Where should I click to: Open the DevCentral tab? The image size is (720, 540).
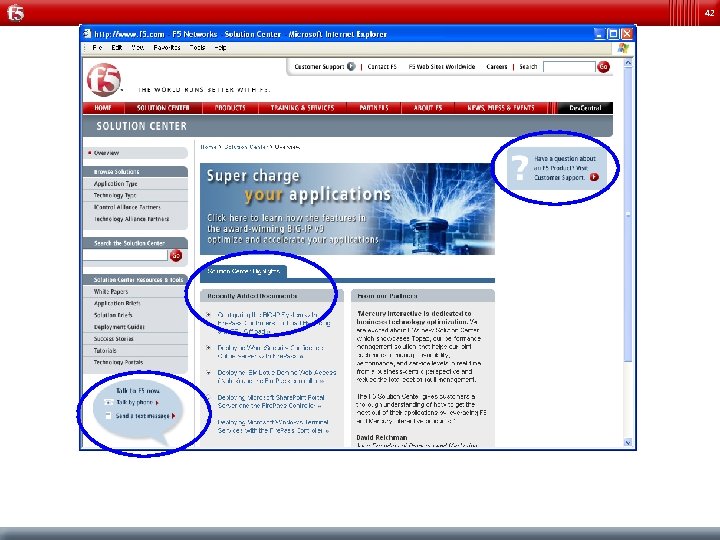(x=585, y=108)
